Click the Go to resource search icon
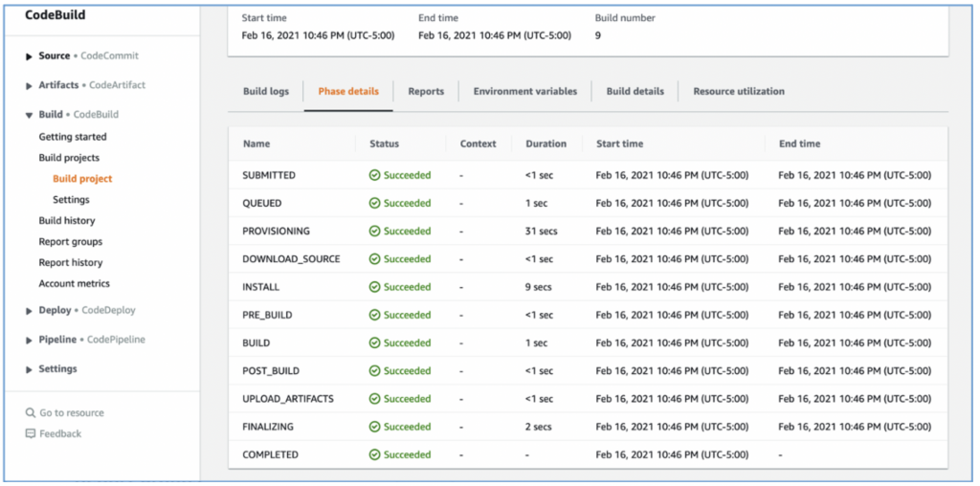980x486 pixels. [x=30, y=413]
